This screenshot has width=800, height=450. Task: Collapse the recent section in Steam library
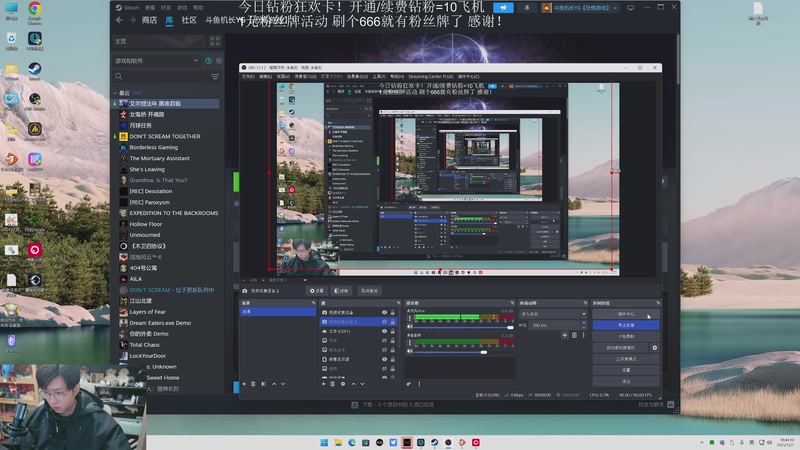(115, 93)
